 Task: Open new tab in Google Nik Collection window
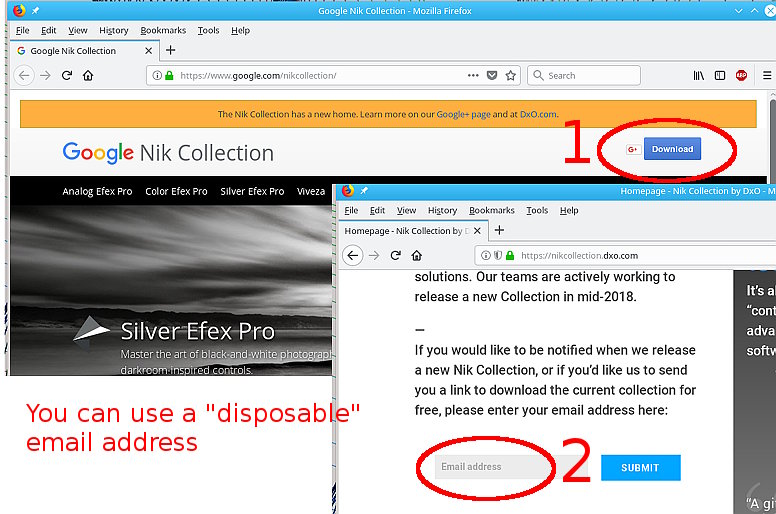click(x=171, y=50)
